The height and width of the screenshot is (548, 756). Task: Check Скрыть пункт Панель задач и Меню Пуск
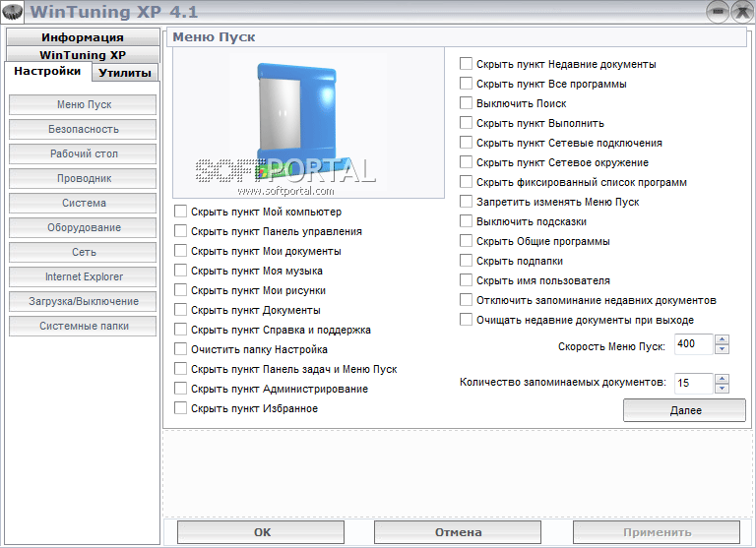click(x=181, y=369)
